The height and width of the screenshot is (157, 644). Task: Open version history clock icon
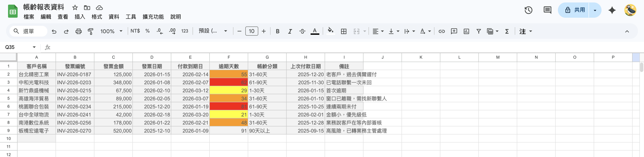point(528,10)
